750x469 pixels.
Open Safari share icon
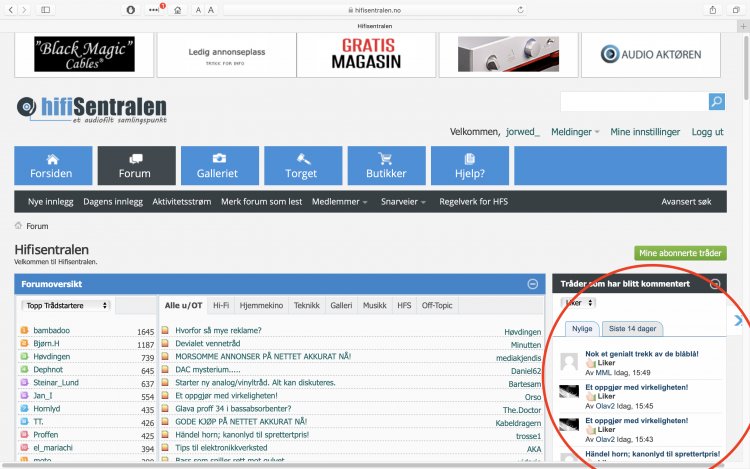pos(713,10)
